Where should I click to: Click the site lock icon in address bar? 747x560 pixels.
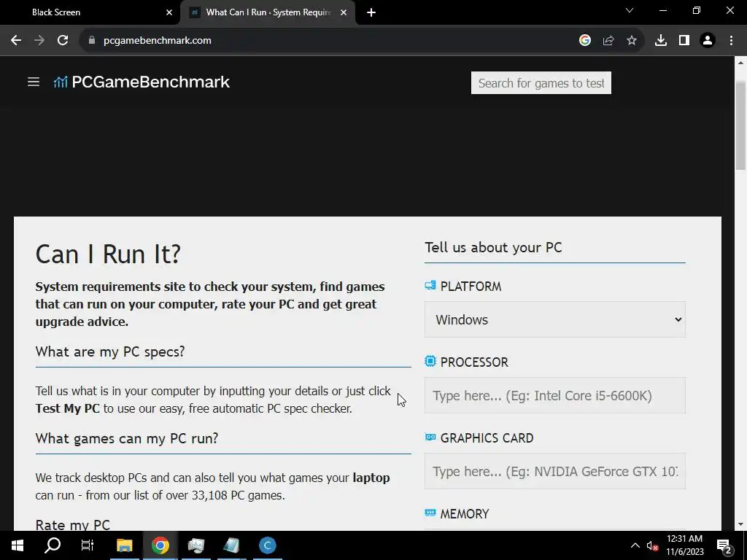[x=92, y=41]
